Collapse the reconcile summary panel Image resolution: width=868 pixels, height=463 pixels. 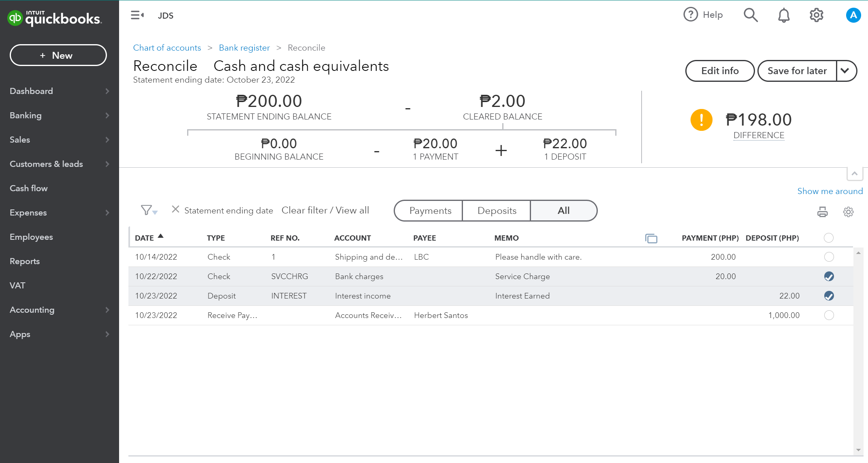pyautogui.click(x=854, y=174)
